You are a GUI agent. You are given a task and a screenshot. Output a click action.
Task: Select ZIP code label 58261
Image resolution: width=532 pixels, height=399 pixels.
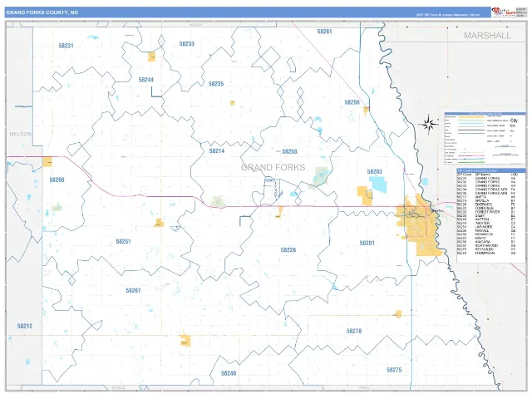pos(324,32)
